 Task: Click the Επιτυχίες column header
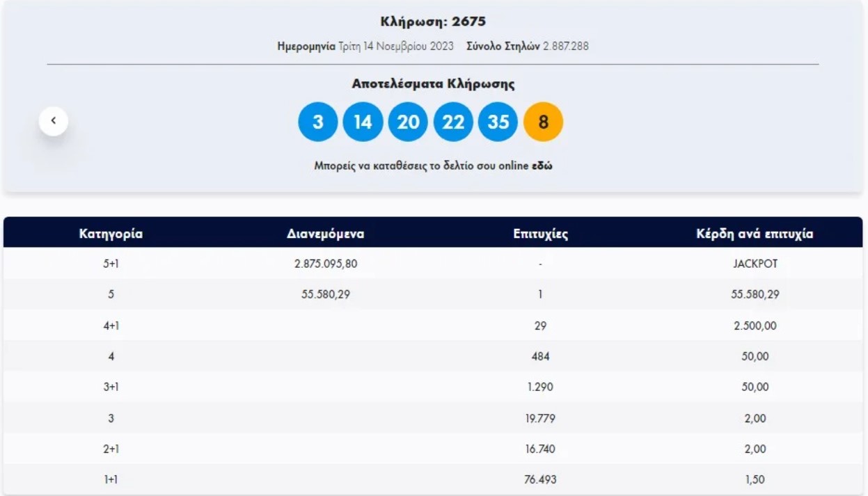(540, 234)
